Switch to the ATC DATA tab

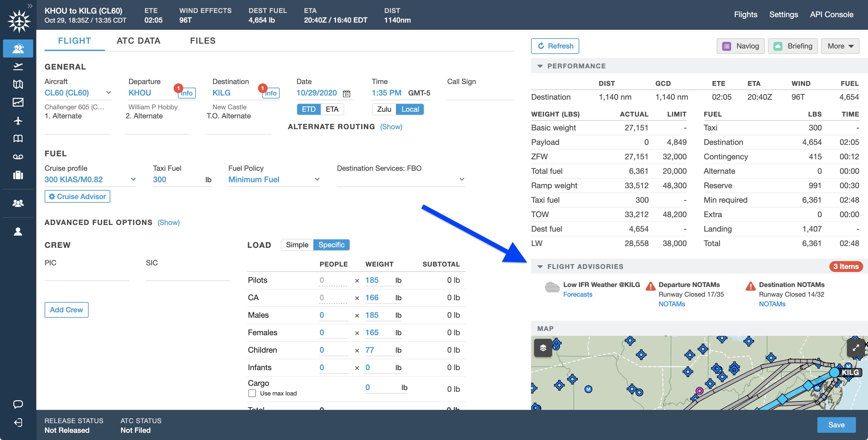[x=139, y=41]
